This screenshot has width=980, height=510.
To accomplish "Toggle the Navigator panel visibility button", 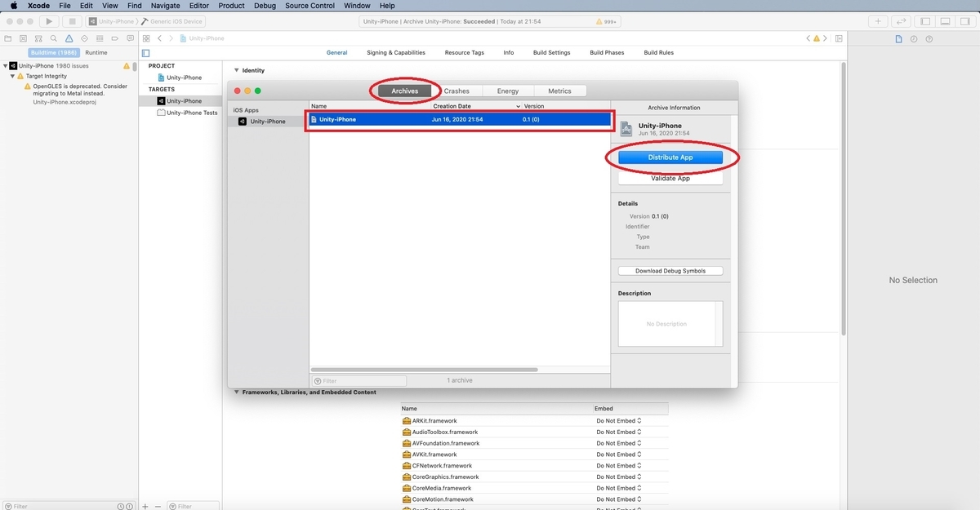I will tap(926, 21).
